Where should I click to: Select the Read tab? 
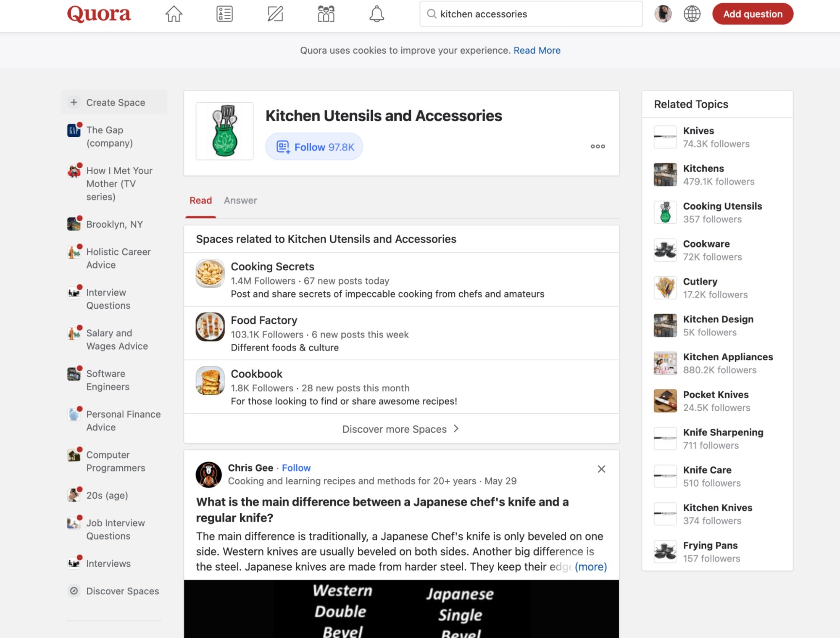200,200
